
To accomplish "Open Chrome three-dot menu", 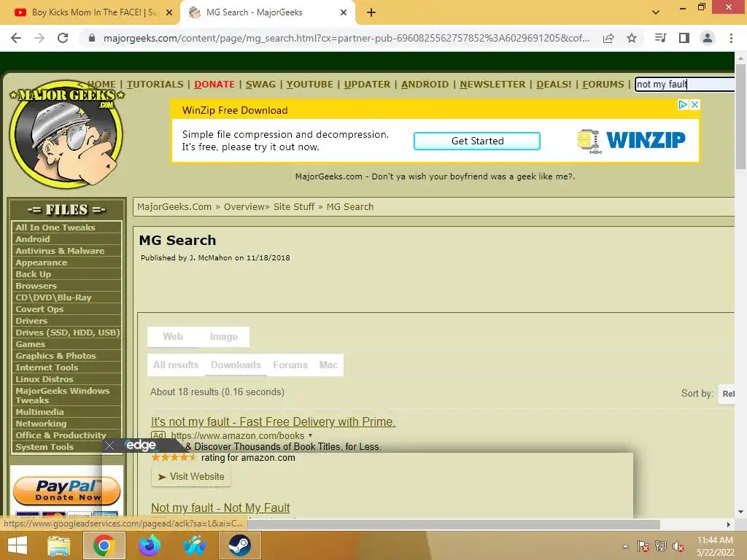I will pyautogui.click(x=731, y=38).
